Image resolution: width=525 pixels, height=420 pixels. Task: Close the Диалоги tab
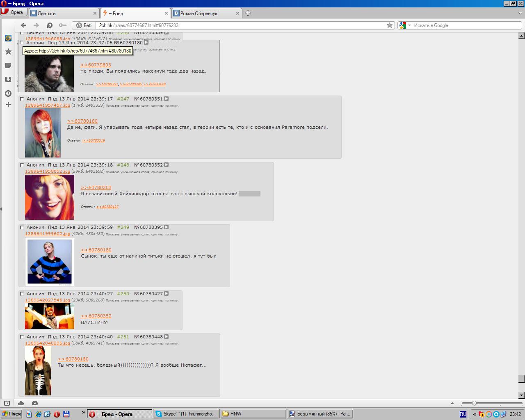tap(95, 13)
